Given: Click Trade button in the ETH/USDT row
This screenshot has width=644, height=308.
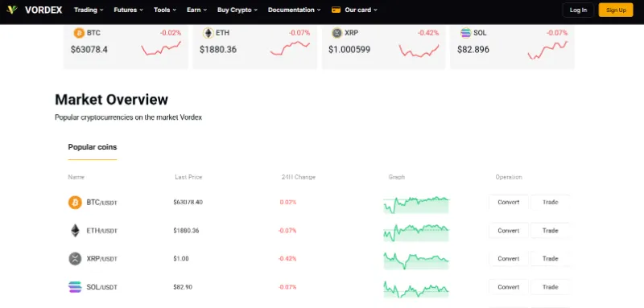Looking at the screenshot, I should point(551,231).
